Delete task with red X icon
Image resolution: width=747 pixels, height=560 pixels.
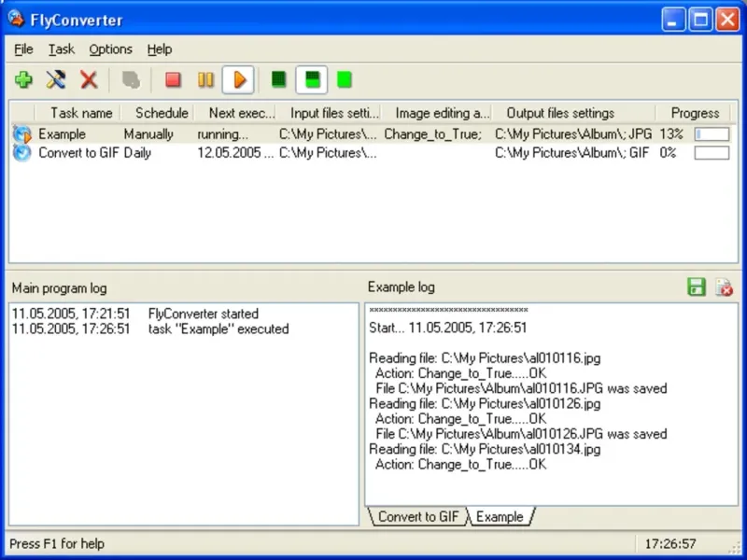tap(89, 79)
